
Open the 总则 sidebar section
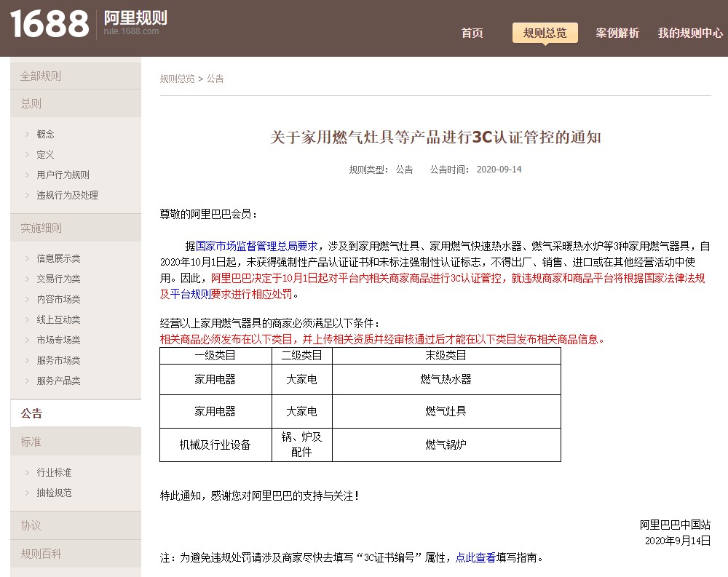[x=76, y=103]
